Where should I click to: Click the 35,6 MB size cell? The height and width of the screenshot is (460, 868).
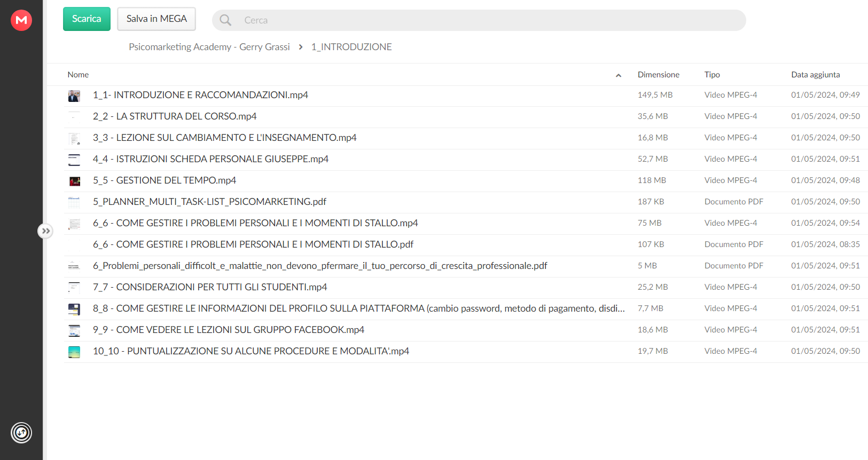[653, 116]
